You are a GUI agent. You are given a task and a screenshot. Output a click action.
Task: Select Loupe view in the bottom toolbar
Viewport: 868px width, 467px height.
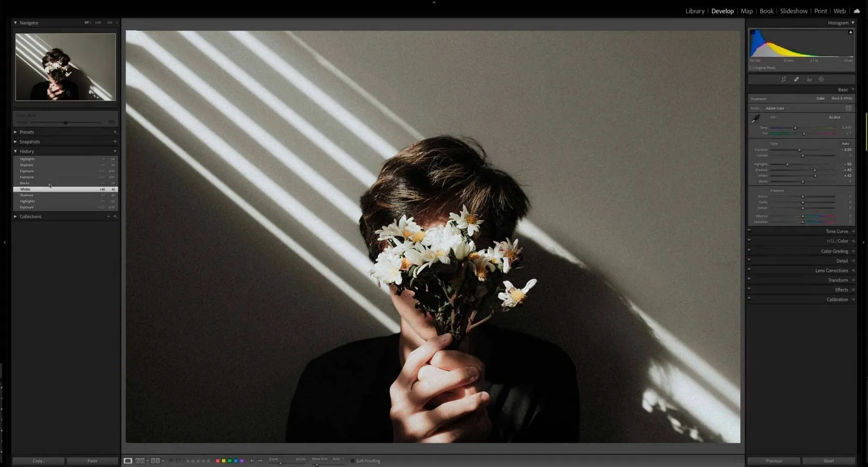coord(128,461)
